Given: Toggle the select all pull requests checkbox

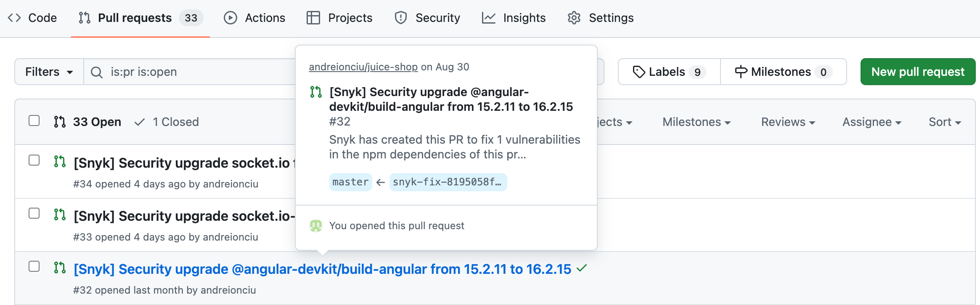Looking at the screenshot, I should (34, 121).
